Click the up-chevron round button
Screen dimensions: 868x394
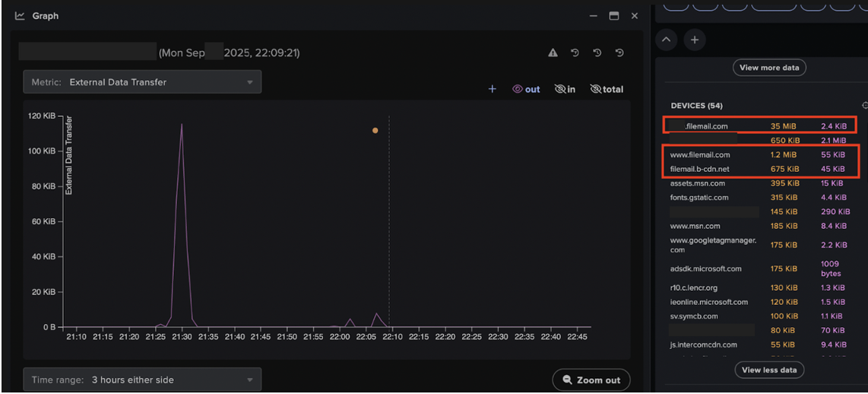point(667,40)
